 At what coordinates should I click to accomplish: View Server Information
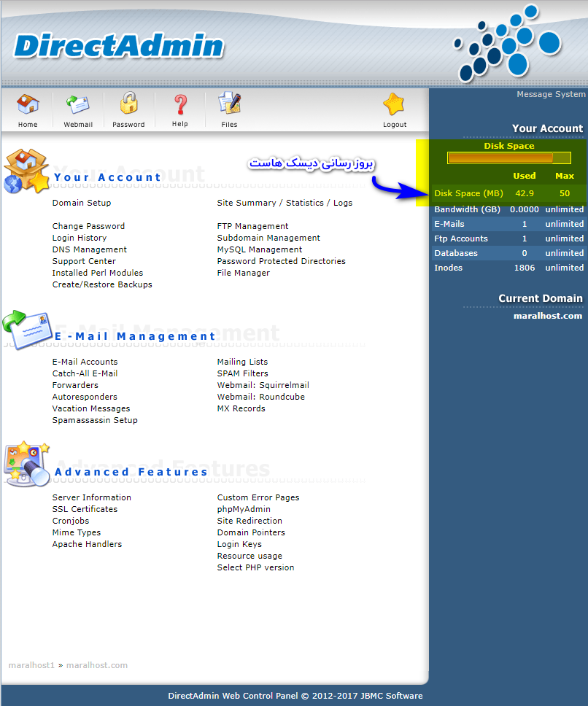[91, 497]
